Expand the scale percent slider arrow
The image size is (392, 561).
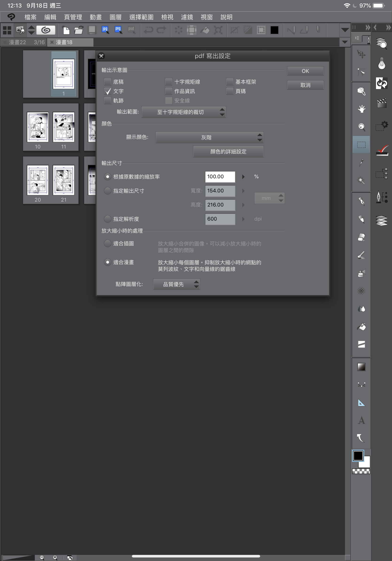click(x=243, y=177)
